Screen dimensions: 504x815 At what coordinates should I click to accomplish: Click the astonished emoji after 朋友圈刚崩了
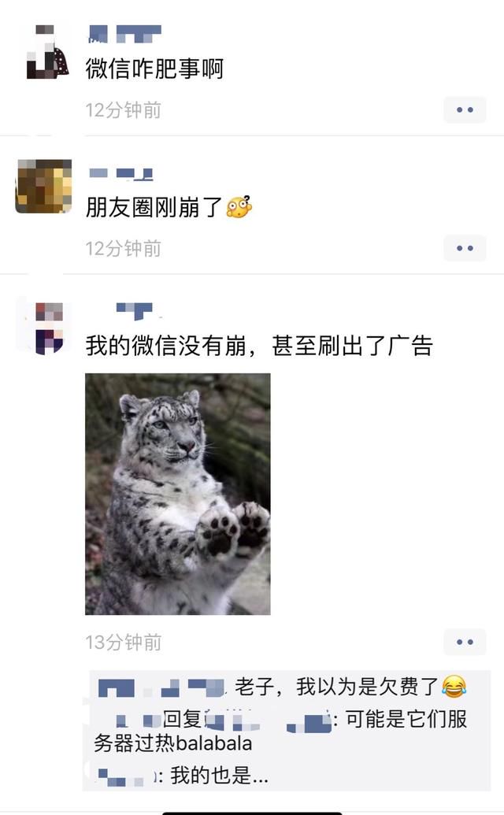point(239,207)
